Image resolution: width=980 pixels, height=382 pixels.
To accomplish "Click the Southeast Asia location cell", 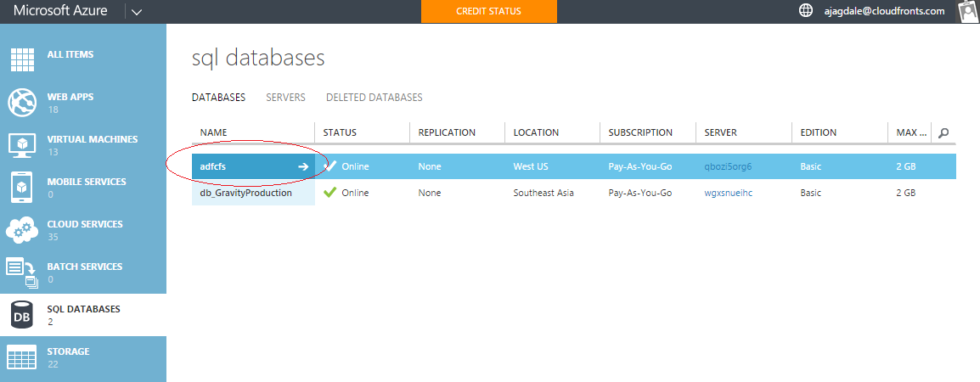I will pos(544,193).
